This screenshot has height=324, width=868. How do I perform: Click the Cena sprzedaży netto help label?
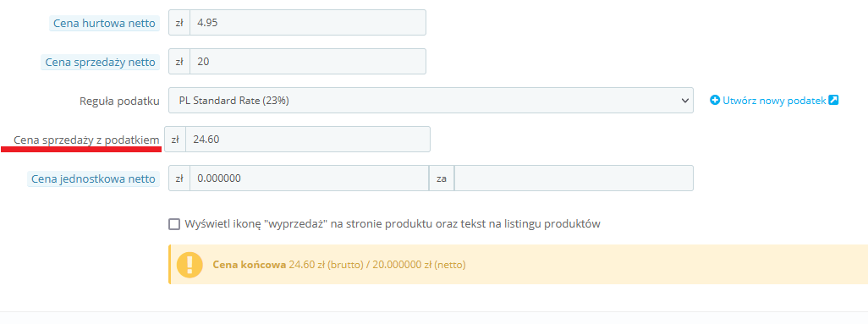click(x=100, y=62)
